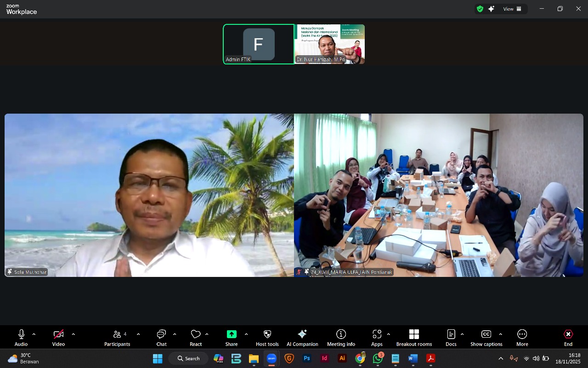Viewport: 588px width, 368px height.
Task: Open Meeting info
Action: [341, 337]
